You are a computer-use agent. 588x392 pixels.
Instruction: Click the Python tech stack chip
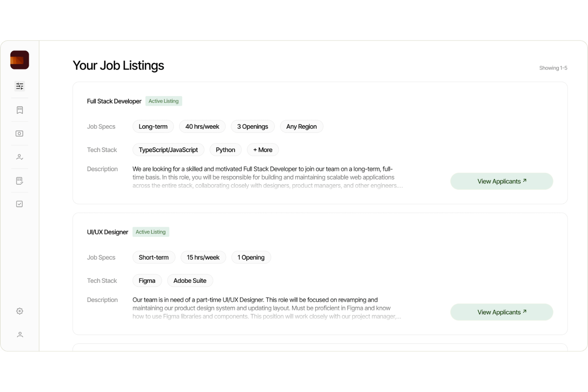point(225,150)
